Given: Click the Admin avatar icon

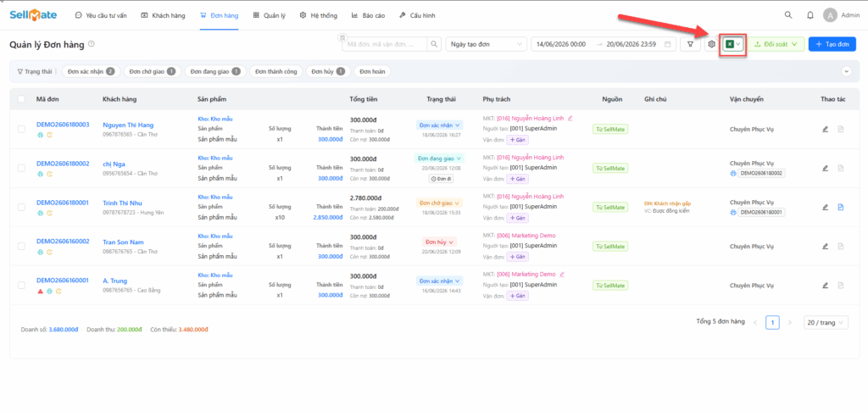Looking at the screenshot, I should [830, 15].
